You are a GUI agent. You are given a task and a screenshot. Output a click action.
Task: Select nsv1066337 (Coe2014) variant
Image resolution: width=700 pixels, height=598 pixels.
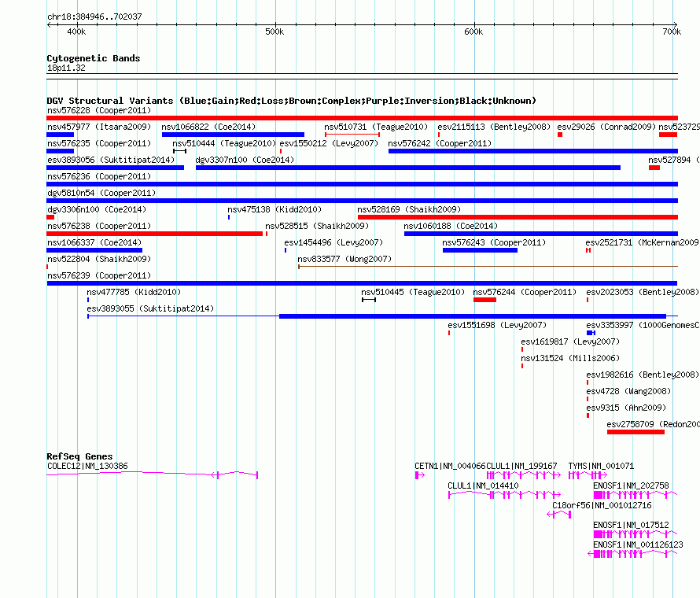94,250
